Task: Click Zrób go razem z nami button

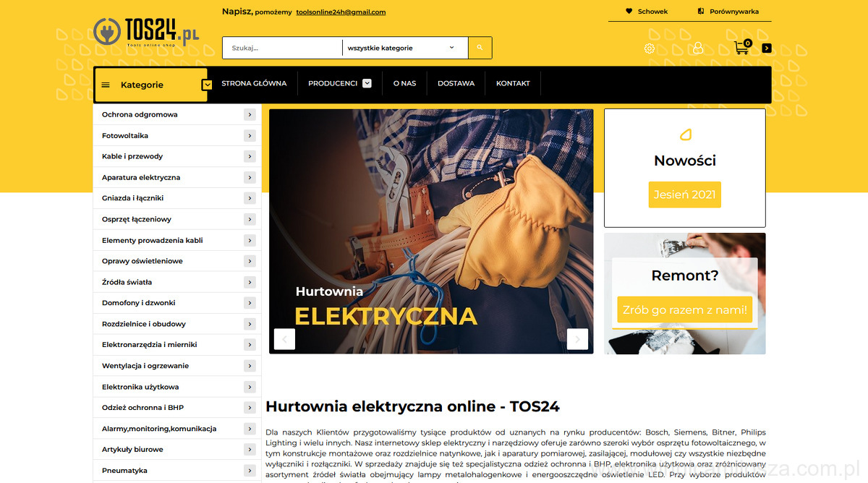Action: [684, 310]
